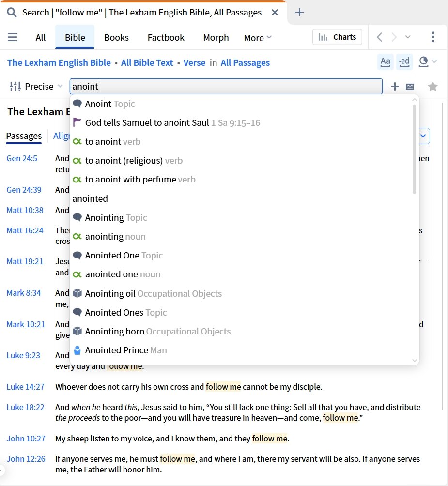Screen dimensions: 448x486
Task: Open the on-screen keyboard icon
Action: pyautogui.click(x=410, y=87)
